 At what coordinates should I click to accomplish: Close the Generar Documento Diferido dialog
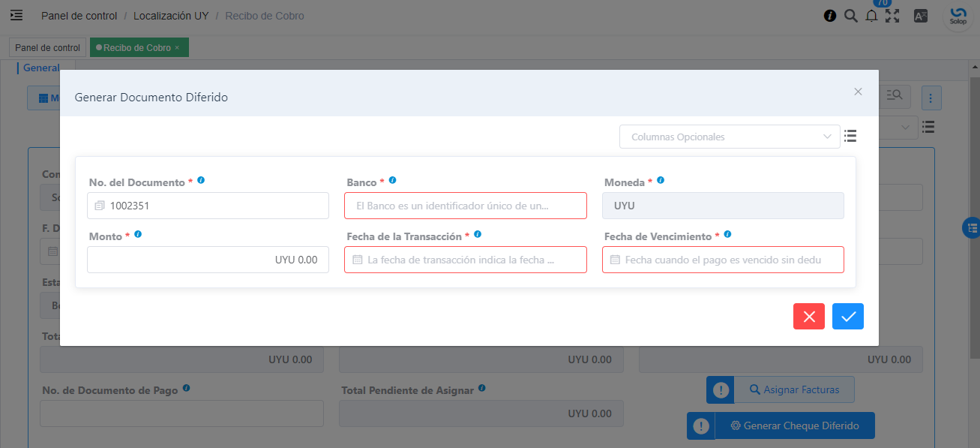858,92
